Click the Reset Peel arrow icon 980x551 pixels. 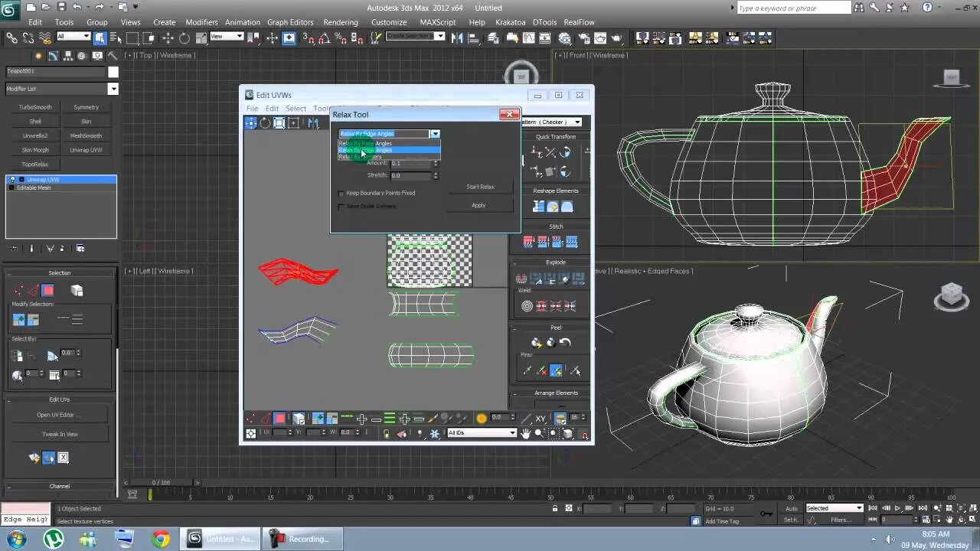coord(565,342)
